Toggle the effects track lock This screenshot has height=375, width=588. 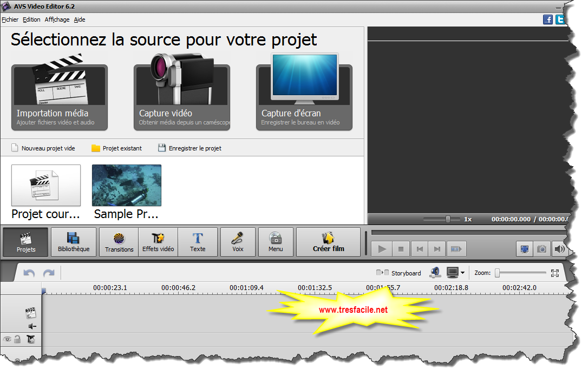pyautogui.click(x=17, y=339)
